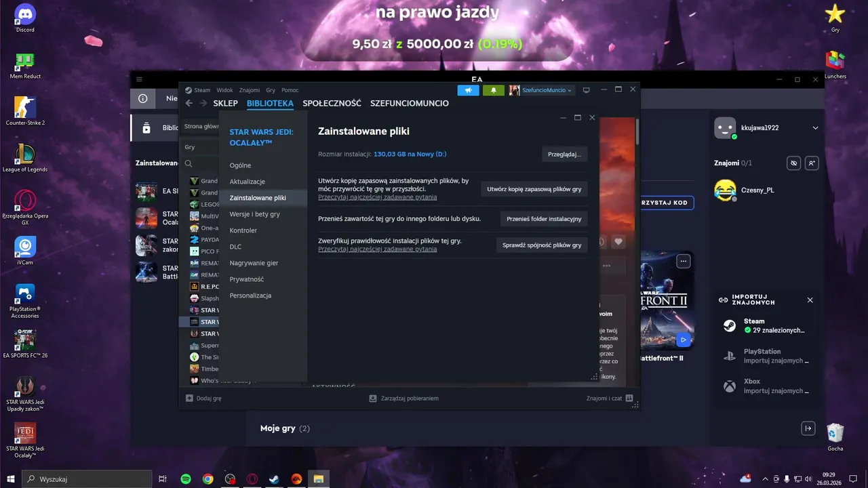868x488 pixels.
Task: Select Personalizacja in properties sidebar
Action: pyautogui.click(x=263, y=296)
